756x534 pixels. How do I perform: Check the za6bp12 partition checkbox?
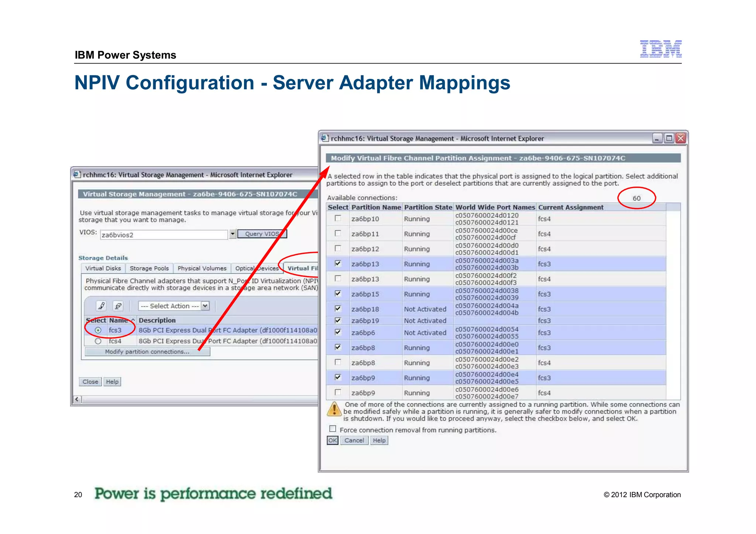point(338,248)
